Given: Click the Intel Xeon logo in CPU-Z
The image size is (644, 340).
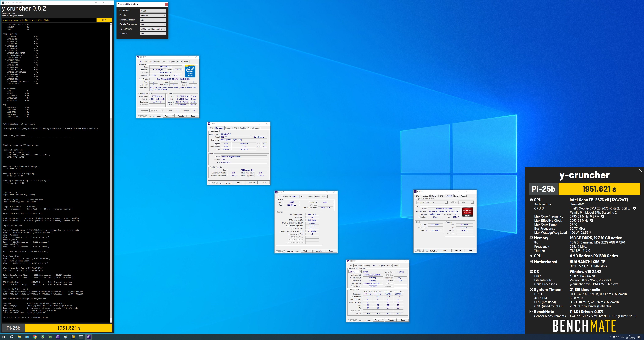Looking at the screenshot, I should (x=190, y=71).
